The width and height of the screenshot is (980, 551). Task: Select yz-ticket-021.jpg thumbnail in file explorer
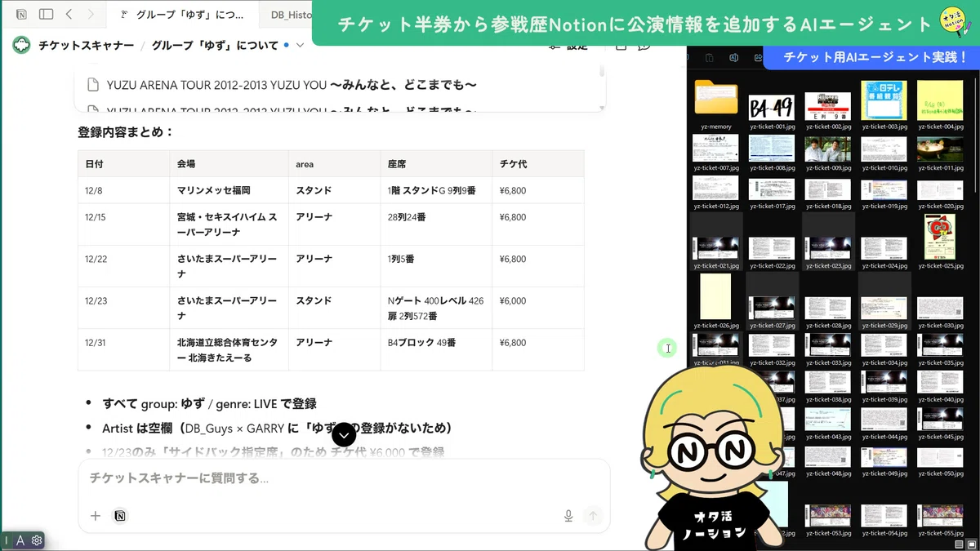(x=715, y=248)
